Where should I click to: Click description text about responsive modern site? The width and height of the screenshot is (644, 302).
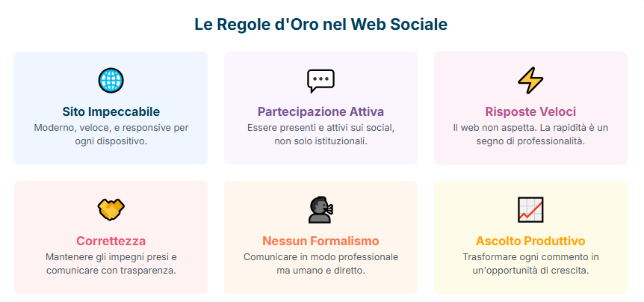[x=111, y=134]
